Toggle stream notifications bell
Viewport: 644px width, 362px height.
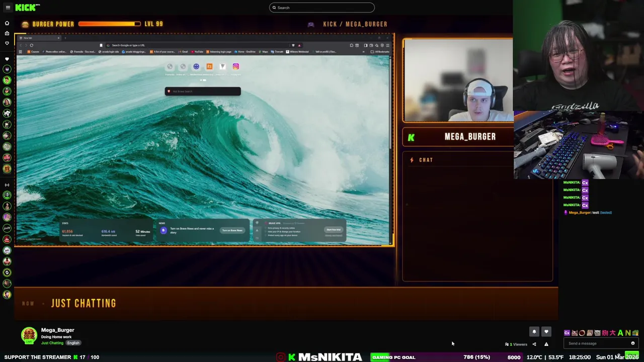point(534,332)
